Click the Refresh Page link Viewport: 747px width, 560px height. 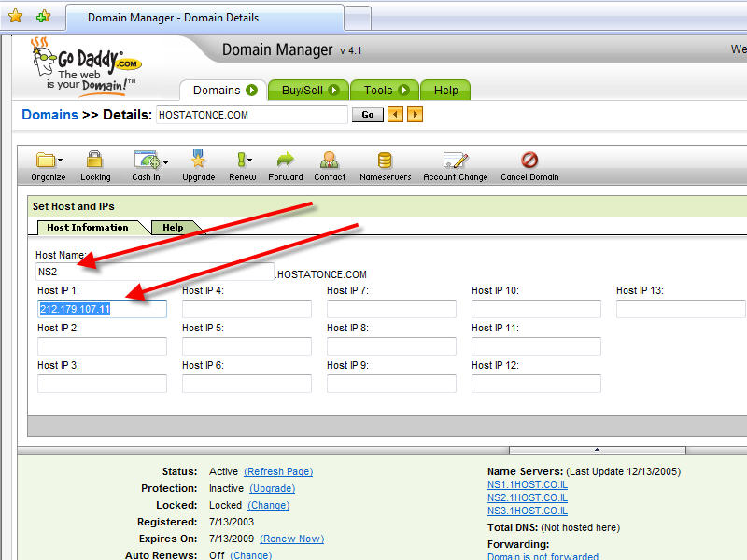coord(278,472)
